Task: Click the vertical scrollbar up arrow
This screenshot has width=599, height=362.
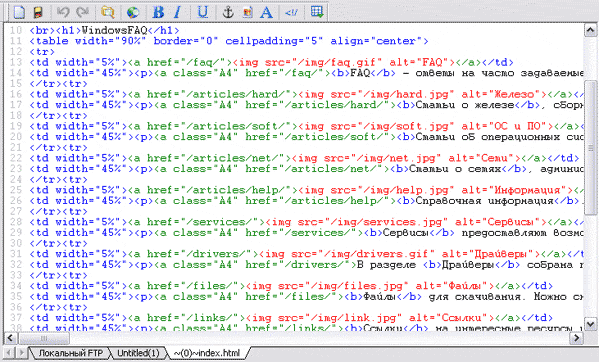Action: point(591,30)
